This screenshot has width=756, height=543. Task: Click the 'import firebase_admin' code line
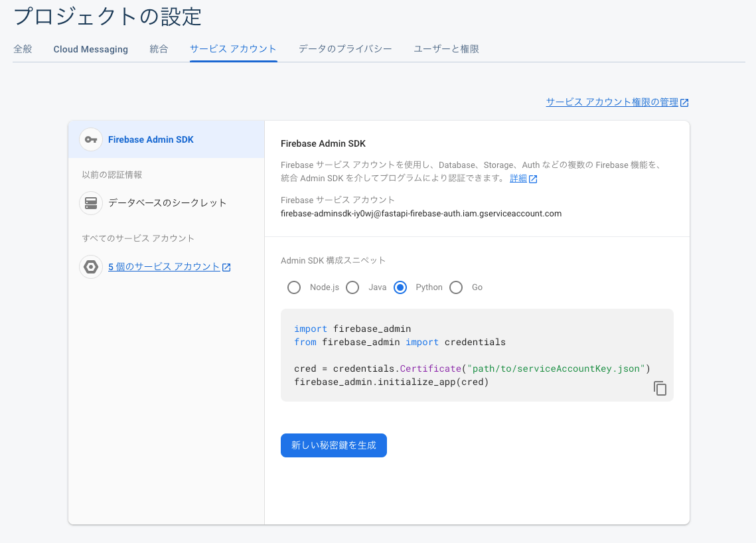point(352,329)
